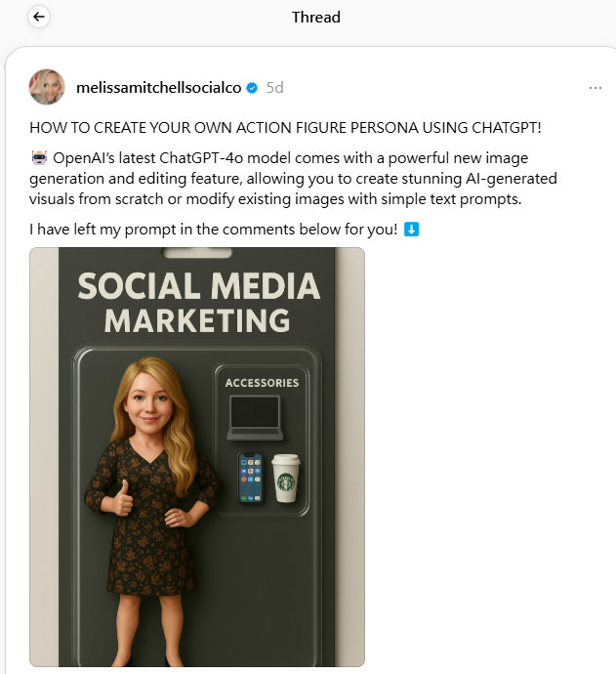Screen dimensions: 616x674
Task: Open the action figure image attachment
Action: coord(197,456)
